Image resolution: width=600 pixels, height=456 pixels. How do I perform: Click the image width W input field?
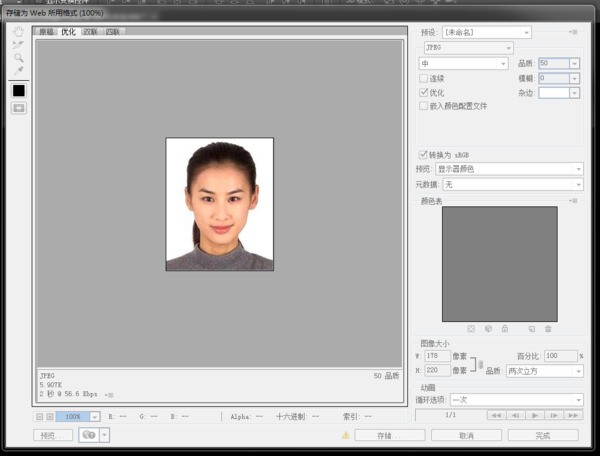click(x=438, y=356)
